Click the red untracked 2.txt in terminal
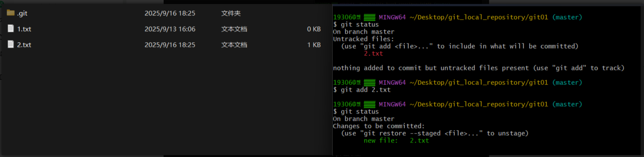This screenshot has height=157, width=644. coord(373,53)
